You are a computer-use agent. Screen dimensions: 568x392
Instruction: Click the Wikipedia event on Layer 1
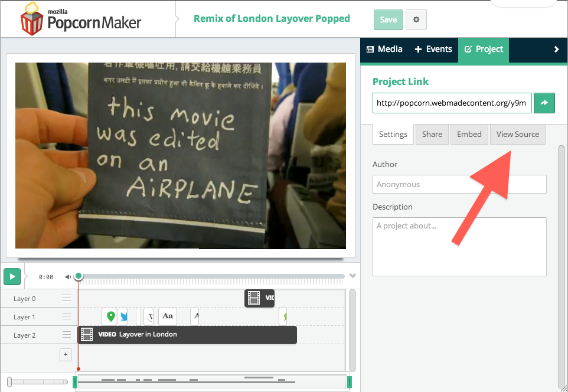click(x=149, y=316)
